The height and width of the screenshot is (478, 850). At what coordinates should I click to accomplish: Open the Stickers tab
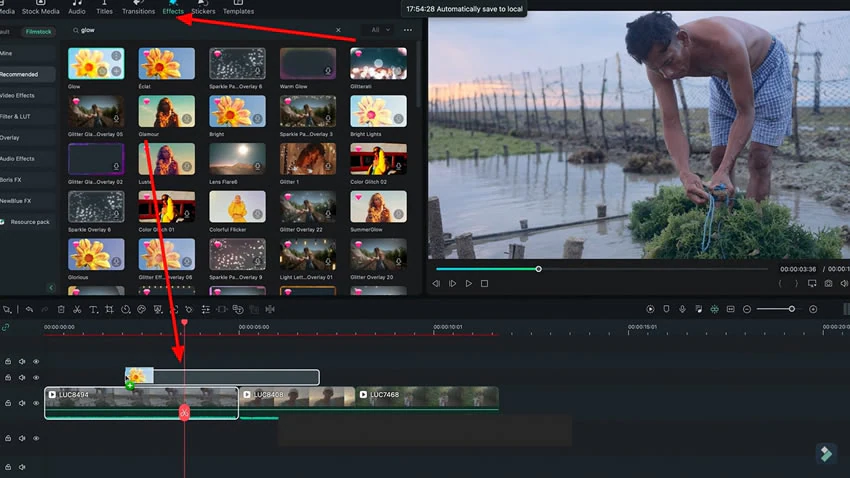(203, 8)
